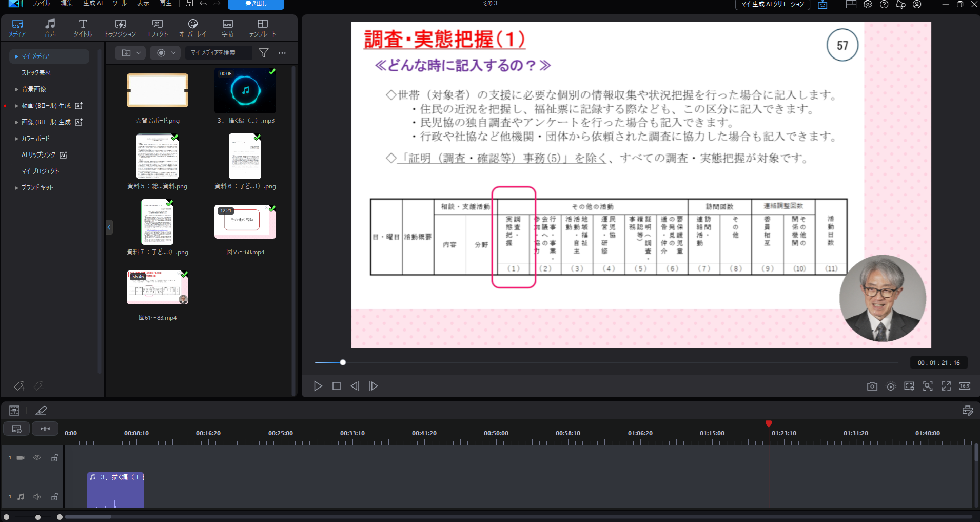Click the マイ生成AIクリエーション button
Screen dimensions: 980x522
tap(772, 4)
